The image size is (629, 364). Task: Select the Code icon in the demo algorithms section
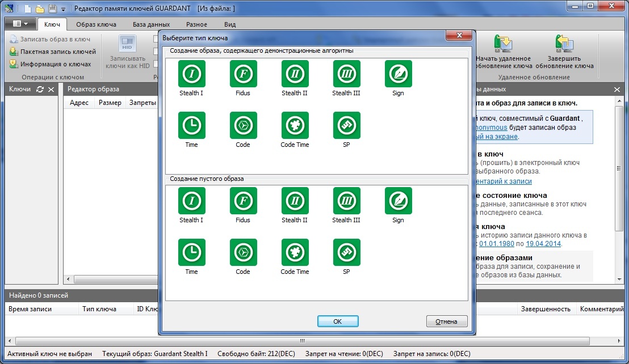pyautogui.click(x=243, y=126)
